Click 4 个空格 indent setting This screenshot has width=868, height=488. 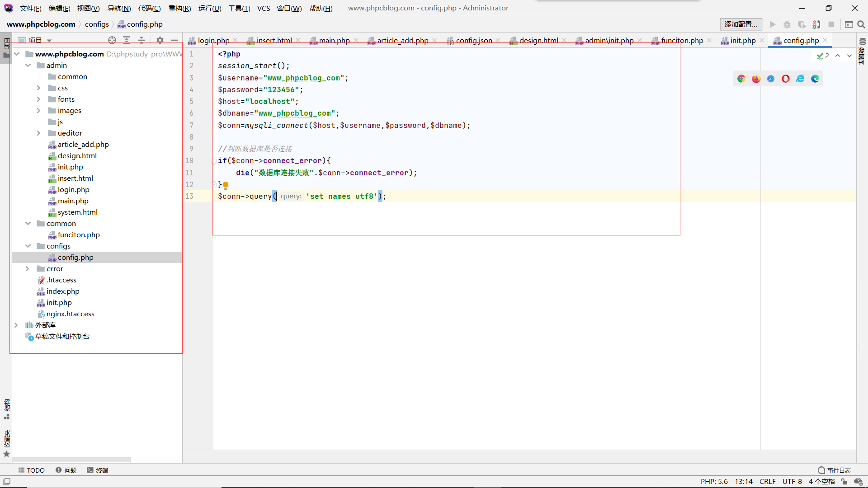click(x=821, y=482)
